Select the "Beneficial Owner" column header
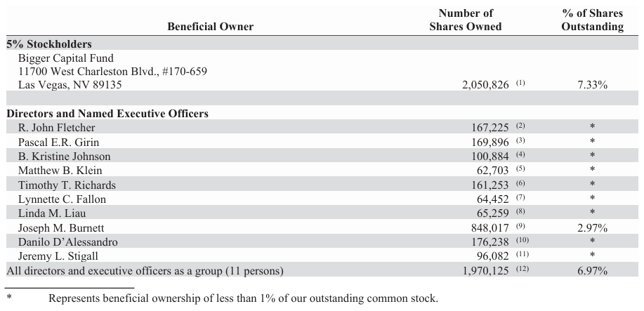The width and height of the screenshot is (644, 311). tap(210, 27)
